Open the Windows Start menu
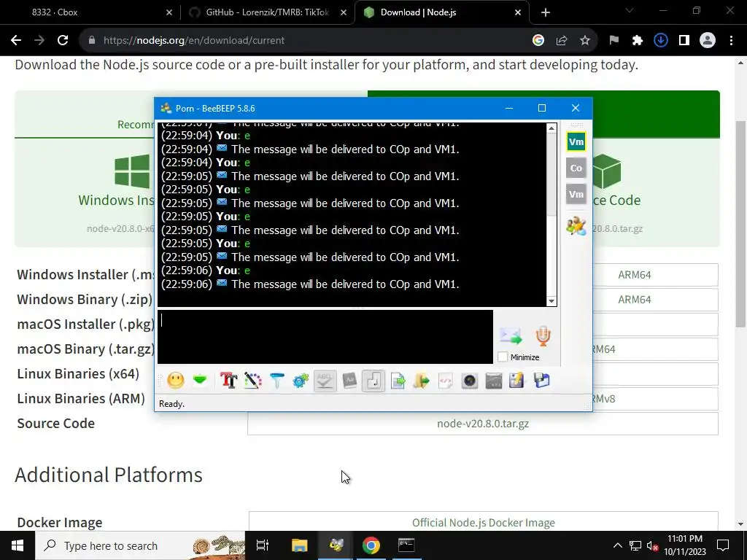Image resolution: width=747 pixels, height=560 pixels. coord(18,545)
